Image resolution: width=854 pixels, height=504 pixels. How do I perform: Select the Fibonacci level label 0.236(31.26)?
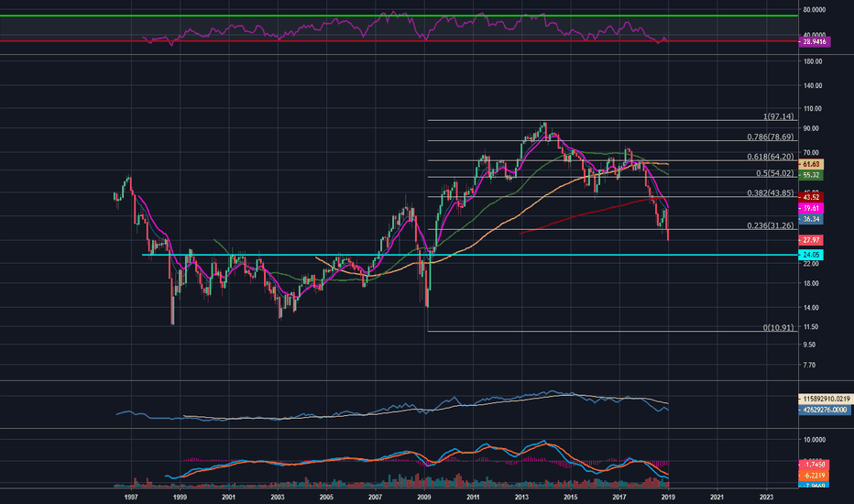[770, 225]
